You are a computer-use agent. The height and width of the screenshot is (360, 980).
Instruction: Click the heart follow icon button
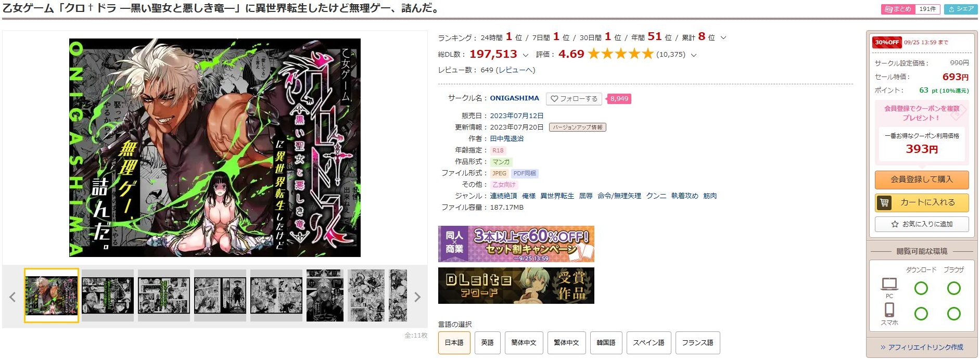coord(574,99)
